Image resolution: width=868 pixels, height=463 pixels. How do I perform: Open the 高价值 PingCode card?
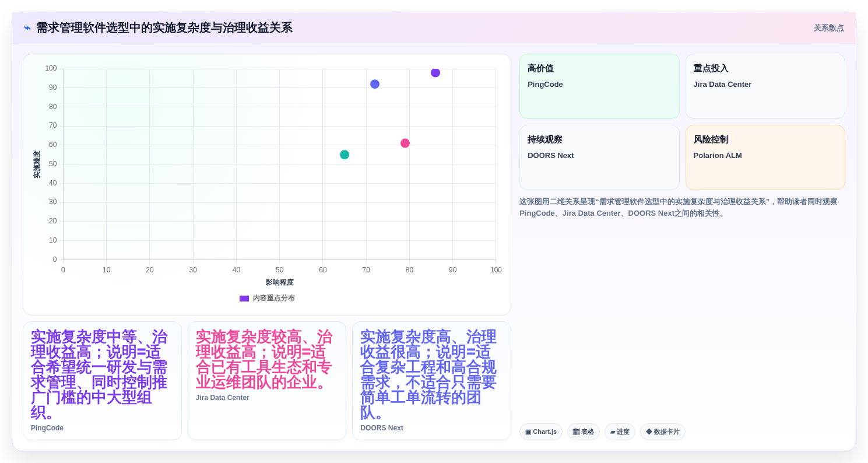[599, 86]
